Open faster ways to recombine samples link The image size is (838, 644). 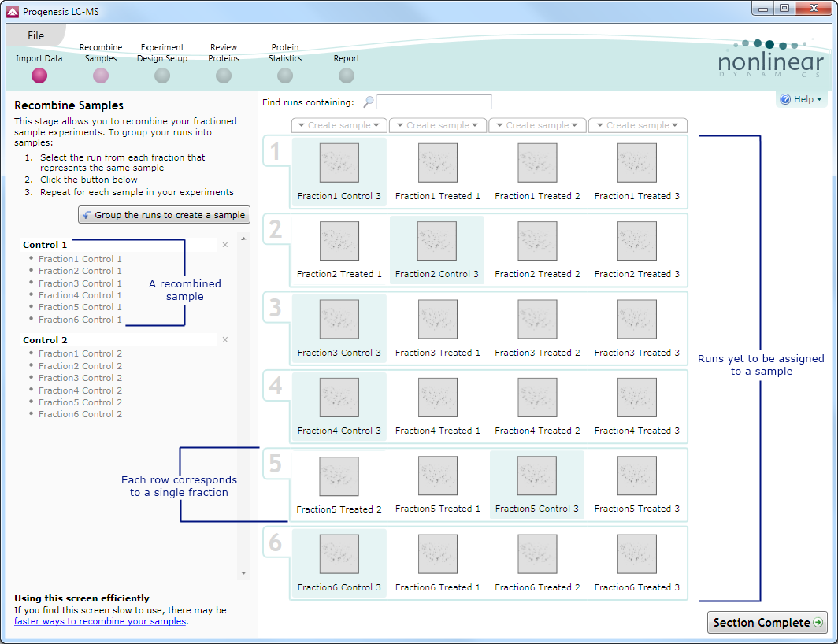point(100,621)
